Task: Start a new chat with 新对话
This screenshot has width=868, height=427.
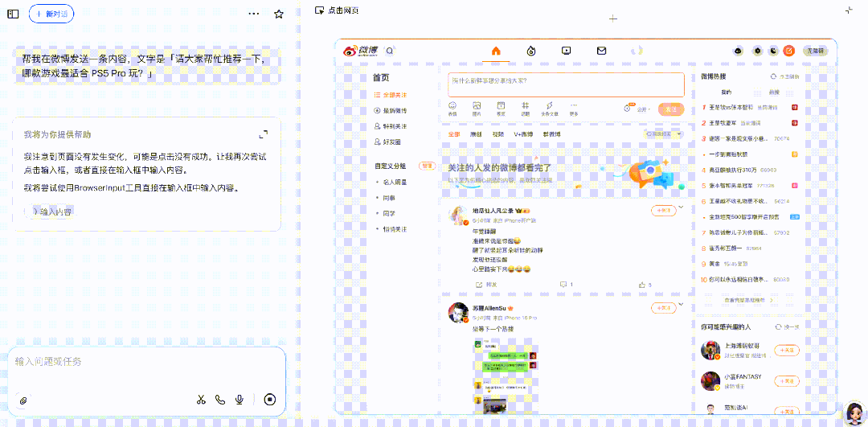Action: click(51, 14)
